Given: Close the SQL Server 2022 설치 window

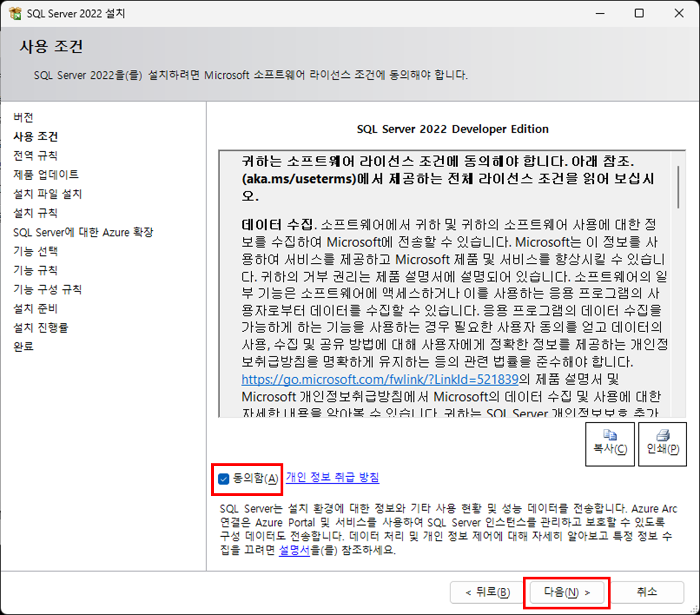Looking at the screenshot, I should (x=679, y=13).
